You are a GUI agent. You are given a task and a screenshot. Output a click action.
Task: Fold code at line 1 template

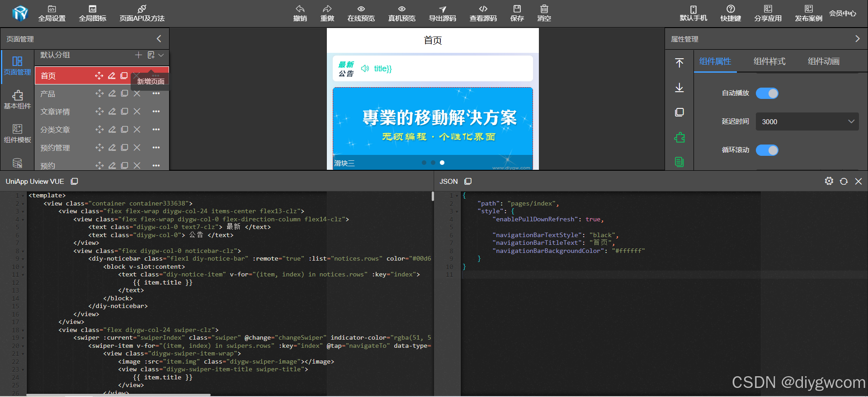tap(23, 196)
